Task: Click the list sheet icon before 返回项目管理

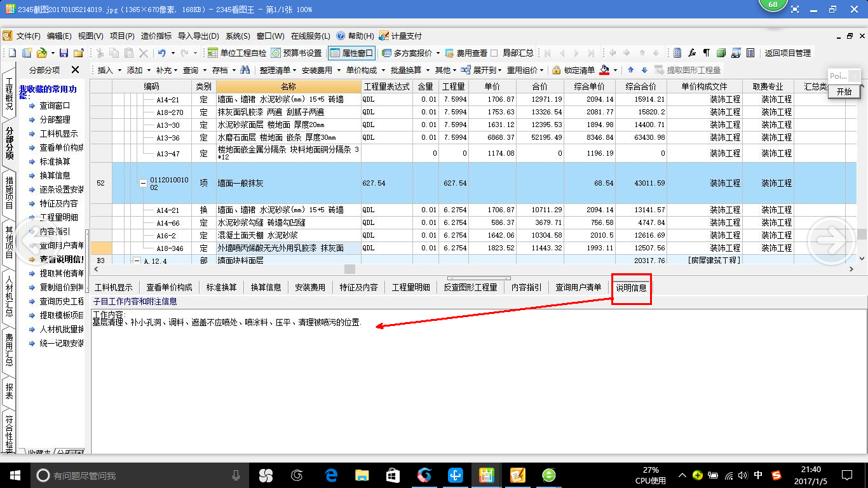Action: [x=750, y=53]
